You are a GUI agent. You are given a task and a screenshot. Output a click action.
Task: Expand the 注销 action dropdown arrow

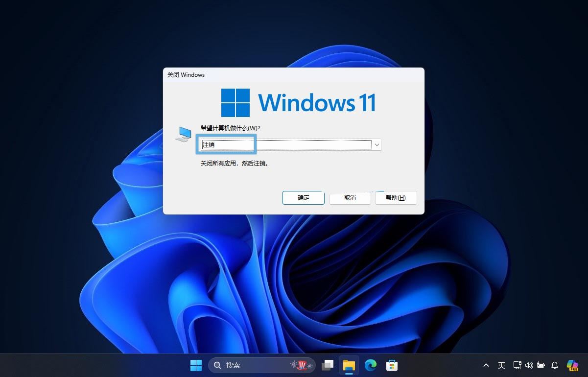[376, 145]
